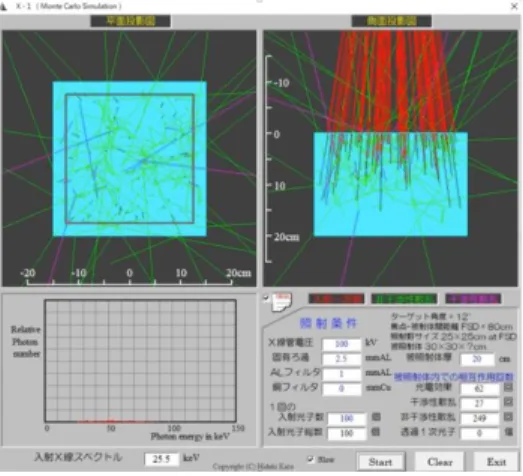
Task: Click the Copyright notice text
Action: coord(253,467)
